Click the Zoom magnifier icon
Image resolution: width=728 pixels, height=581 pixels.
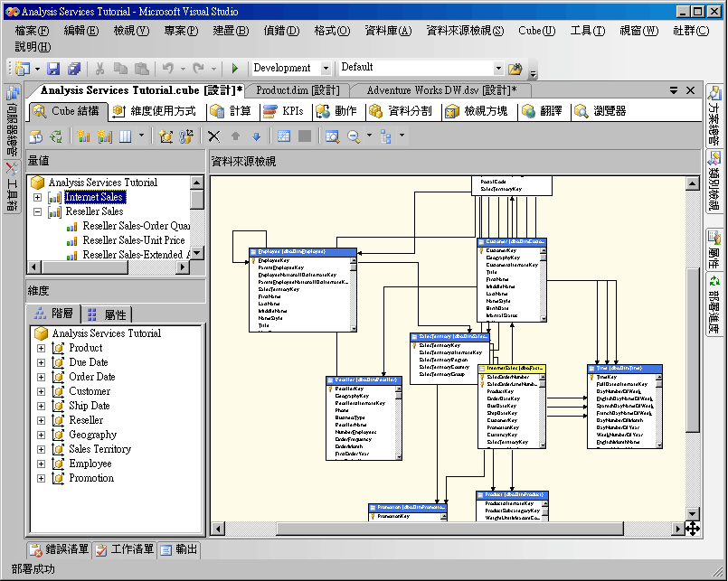pyautogui.click(x=354, y=136)
